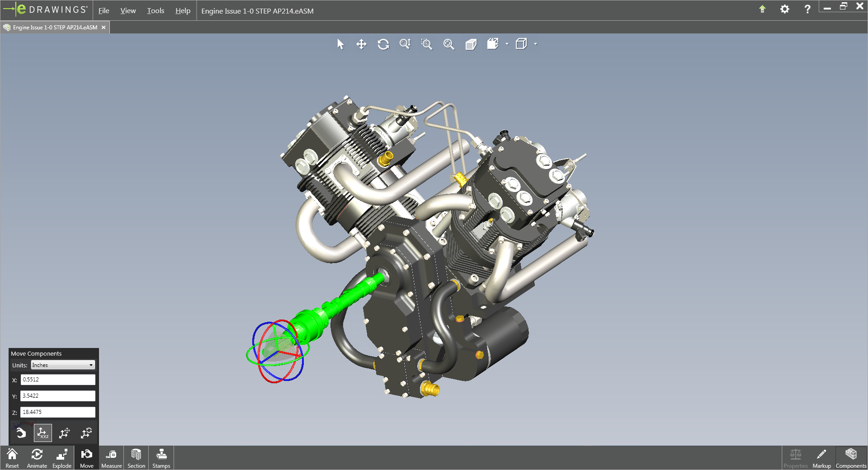Click the Reset button

[12, 458]
